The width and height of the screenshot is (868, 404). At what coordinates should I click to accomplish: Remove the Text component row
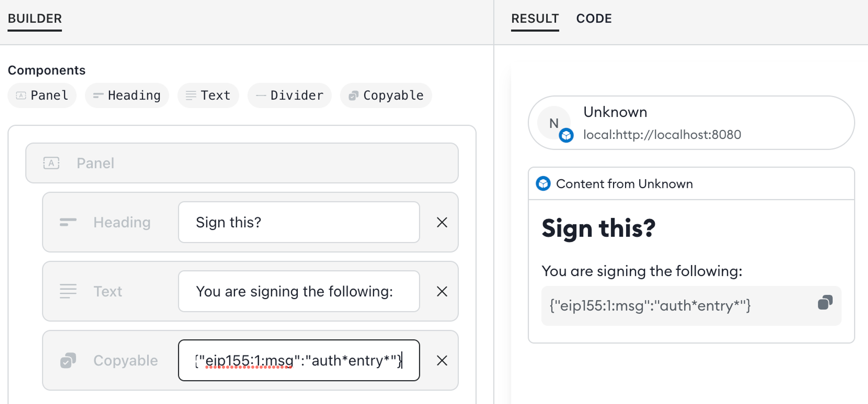[x=442, y=291]
